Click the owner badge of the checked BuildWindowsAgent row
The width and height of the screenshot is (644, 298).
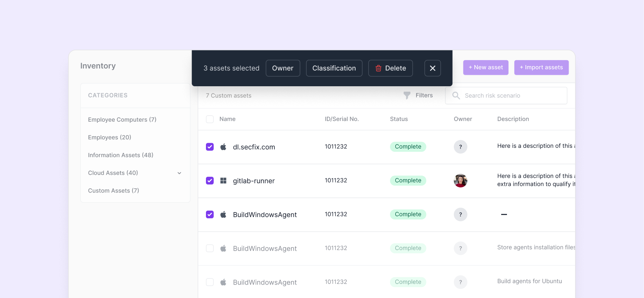(460, 214)
